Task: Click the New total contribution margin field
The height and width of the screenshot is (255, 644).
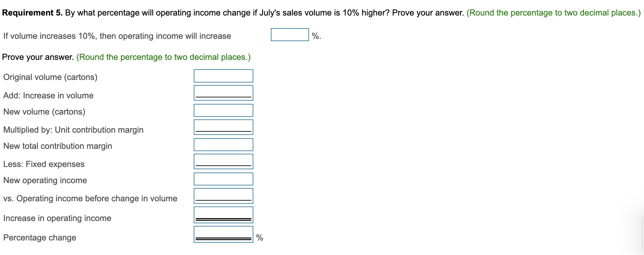Action: 223,145
